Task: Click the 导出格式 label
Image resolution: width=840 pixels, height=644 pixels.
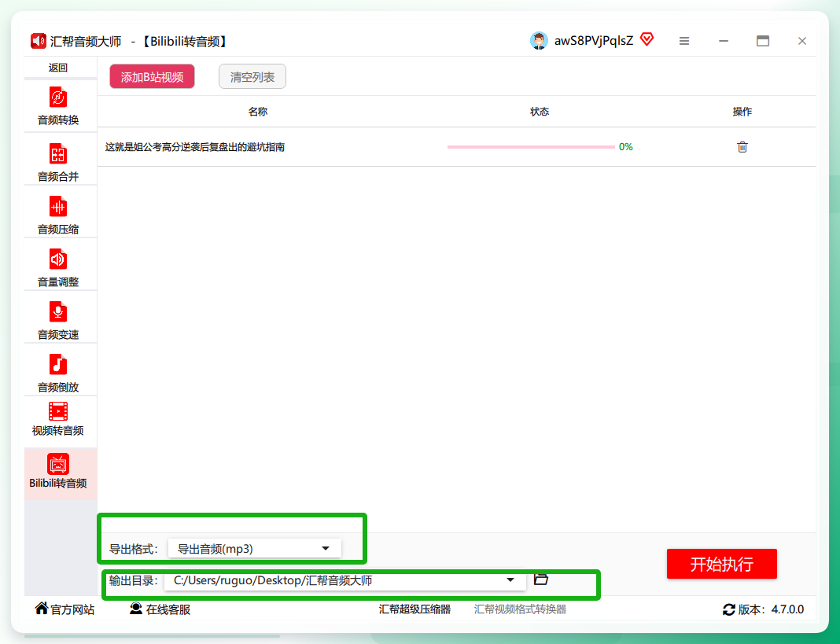Action: pyautogui.click(x=134, y=549)
